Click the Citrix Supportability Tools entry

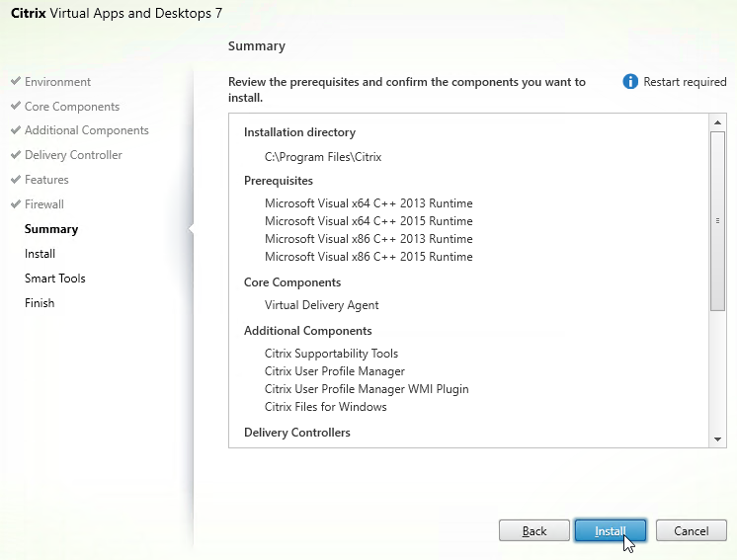(x=331, y=354)
